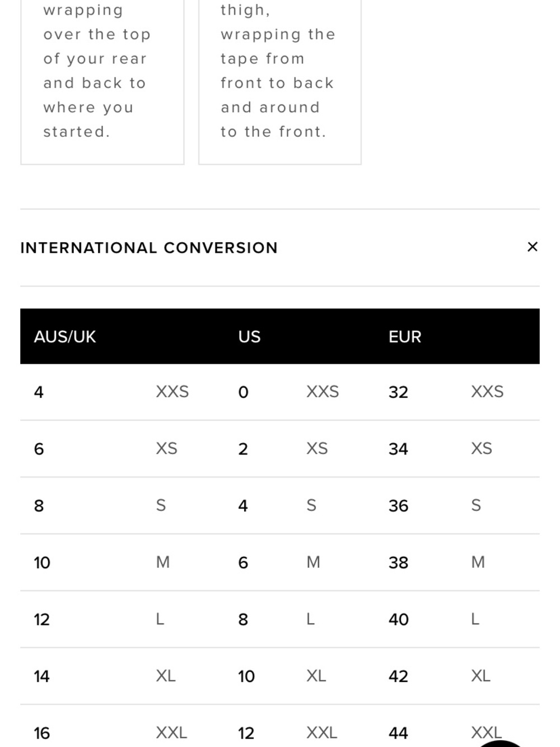The height and width of the screenshot is (747, 560).
Task: Click the rear measuring instruction card
Action: tap(102, 82)
